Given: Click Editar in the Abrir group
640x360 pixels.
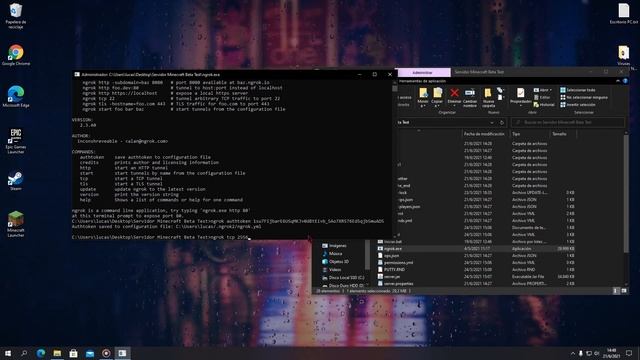Looking at the screenshot, I should 542,98.
